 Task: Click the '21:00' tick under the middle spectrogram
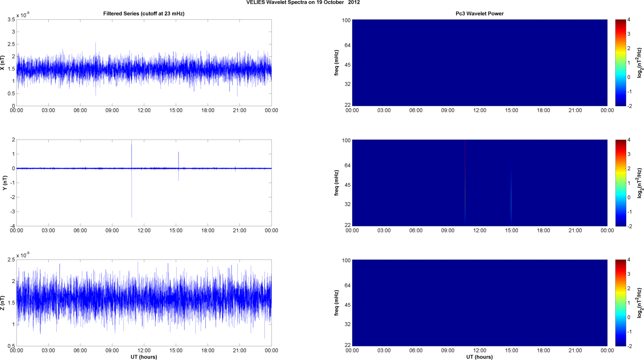(x=575, y=231)
